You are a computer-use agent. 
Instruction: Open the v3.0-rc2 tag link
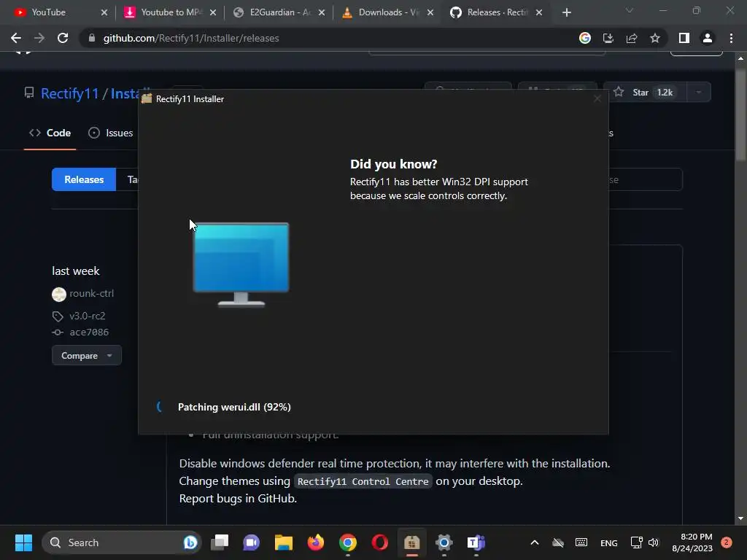88,316
